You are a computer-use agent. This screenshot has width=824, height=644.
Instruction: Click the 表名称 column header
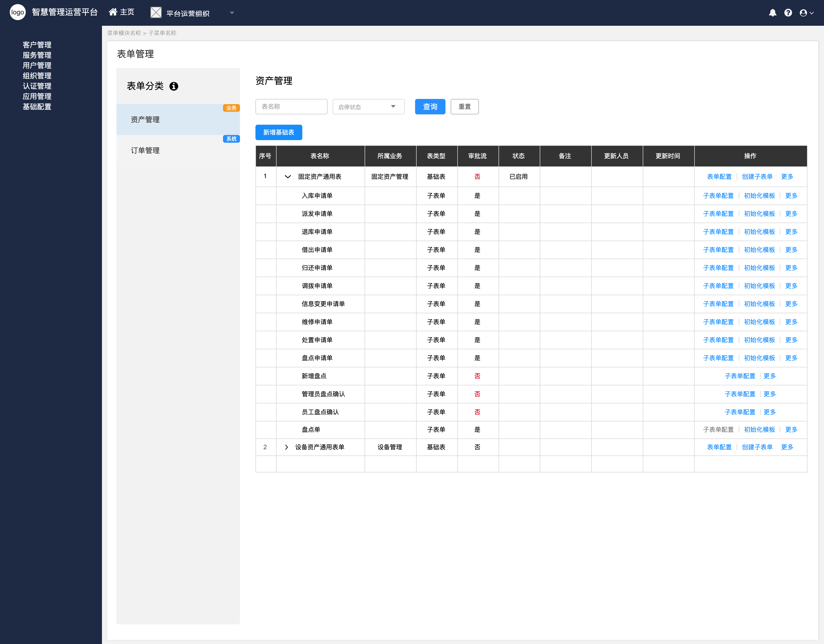tap(320, 156)
